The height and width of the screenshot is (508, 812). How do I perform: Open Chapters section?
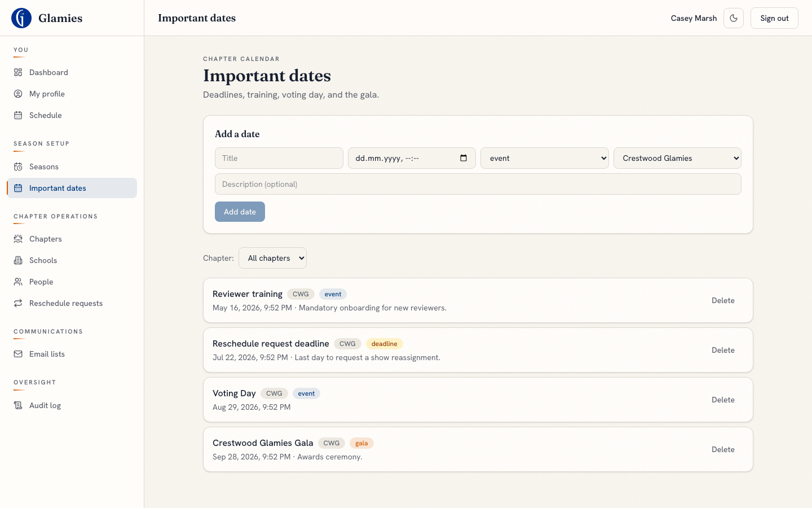(72, 239)
